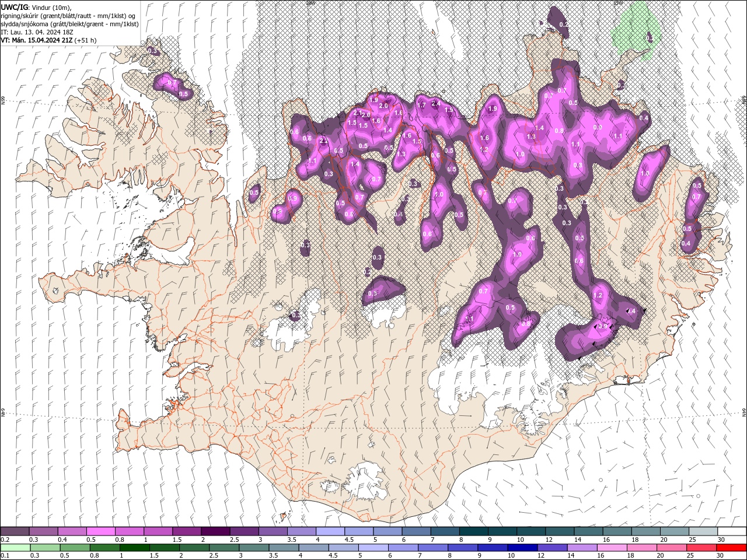Click the bright red swatch labeled 30
The height and width of the screenshot is (560, 747).
pos(731,547)
